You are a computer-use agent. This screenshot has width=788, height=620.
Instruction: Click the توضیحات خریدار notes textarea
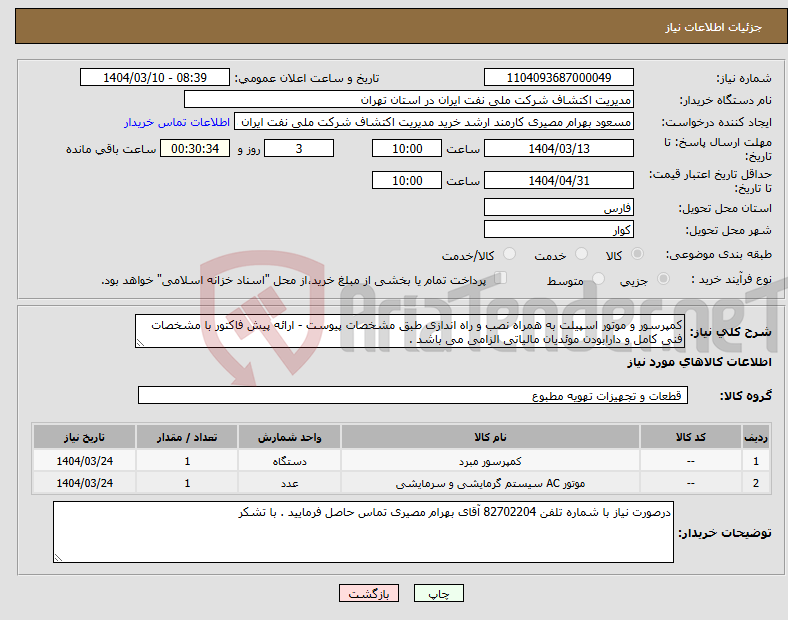[363, 532]
